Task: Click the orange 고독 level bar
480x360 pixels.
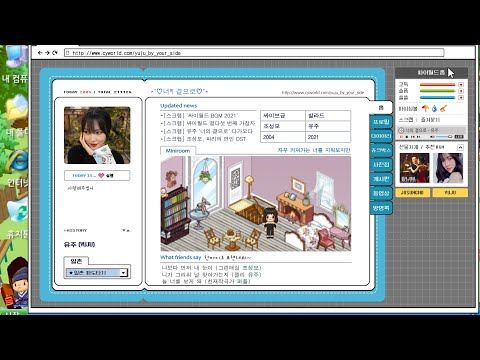Action: click(437, 85)
